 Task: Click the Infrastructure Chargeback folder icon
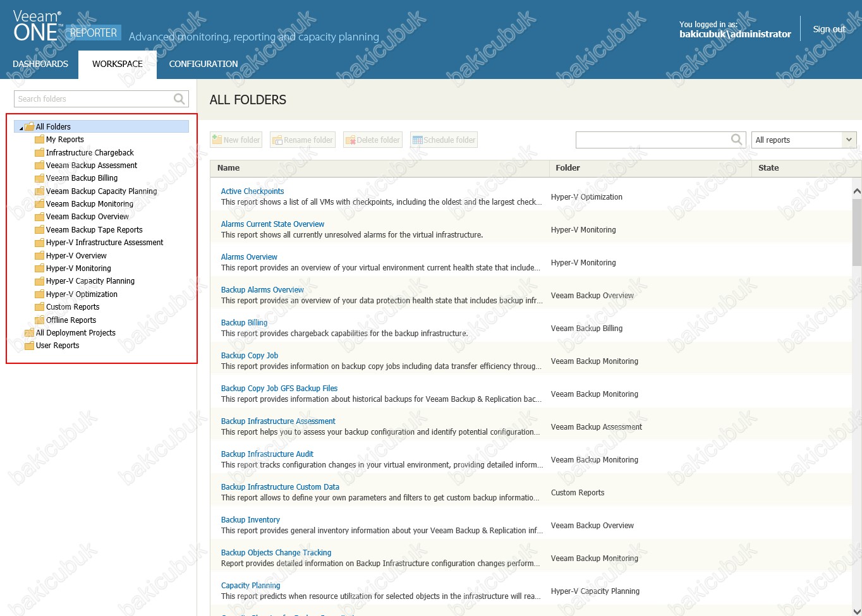[39, 152]
